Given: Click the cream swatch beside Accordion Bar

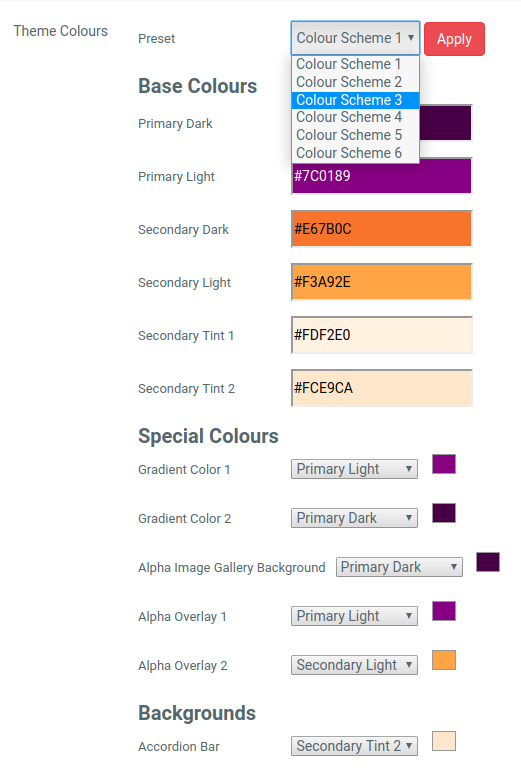Looking at the screenshot, I should click(x=444, y=741).
